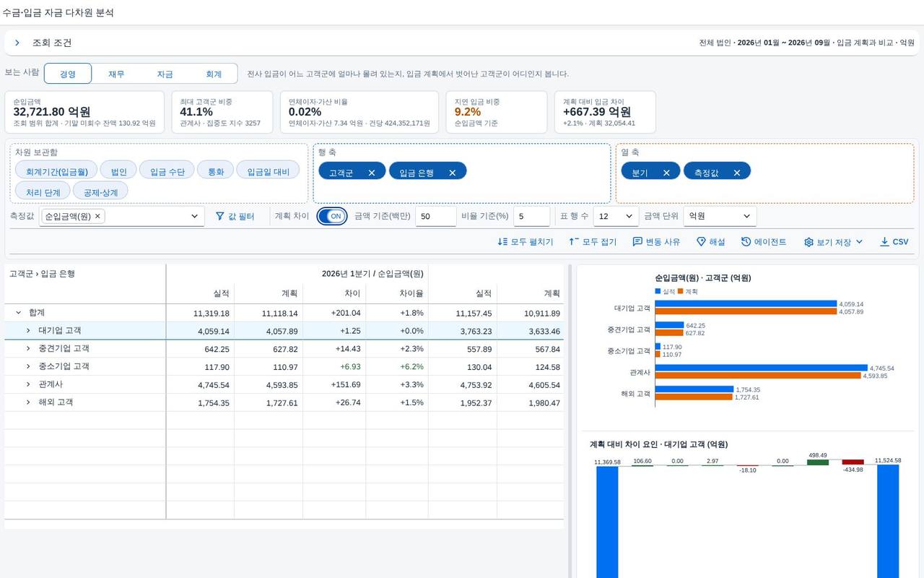Remove 순입금액(원) measure token

coord(97,216)
